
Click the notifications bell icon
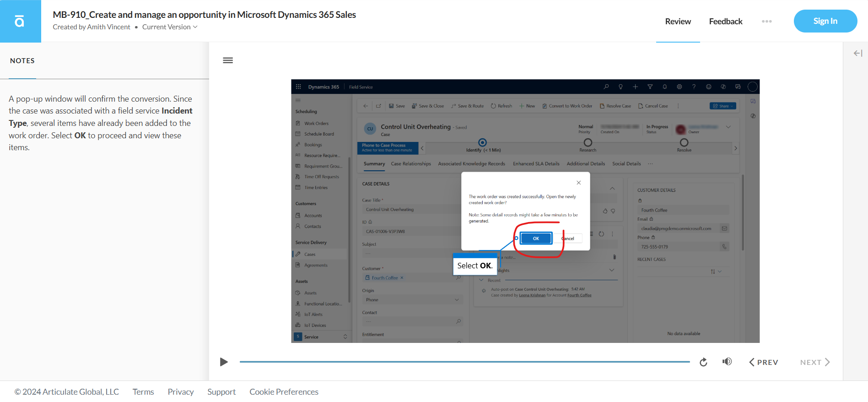pyautogui.click(x=664, y=87)
